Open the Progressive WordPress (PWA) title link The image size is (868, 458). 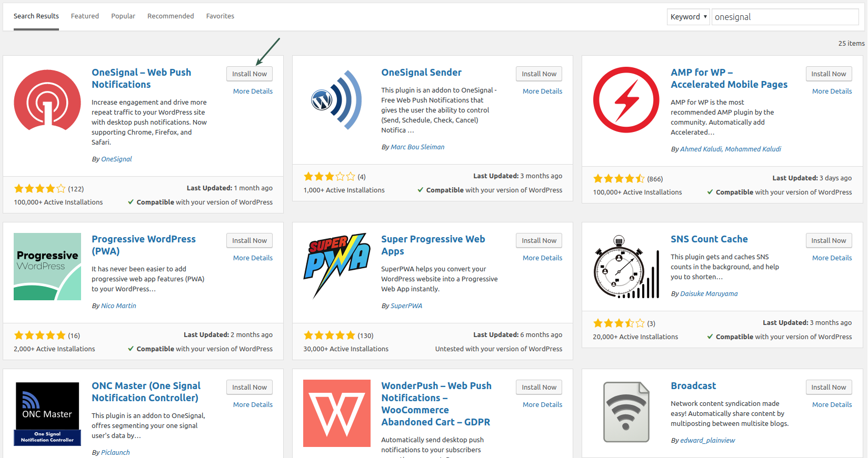coord(143,245)
